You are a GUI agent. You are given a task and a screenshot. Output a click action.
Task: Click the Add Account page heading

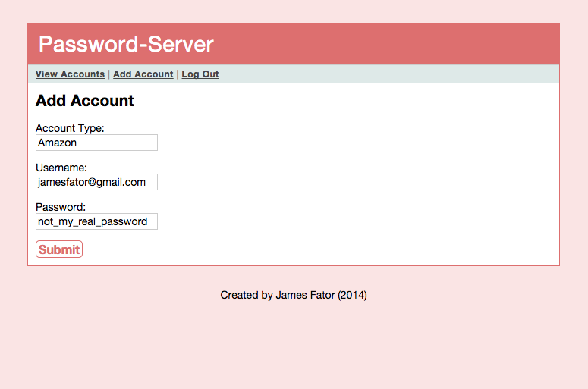pos(85,100)
